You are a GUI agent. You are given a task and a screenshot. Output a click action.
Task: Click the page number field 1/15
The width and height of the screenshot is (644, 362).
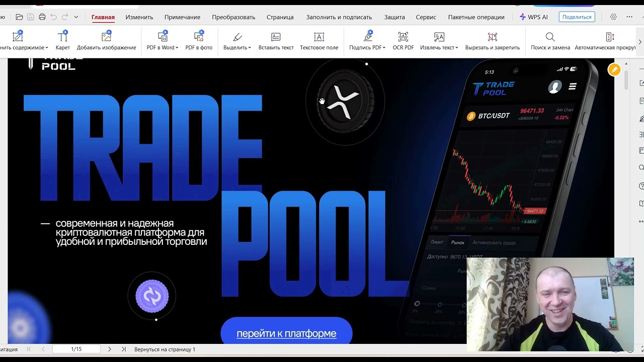point(76,349)
